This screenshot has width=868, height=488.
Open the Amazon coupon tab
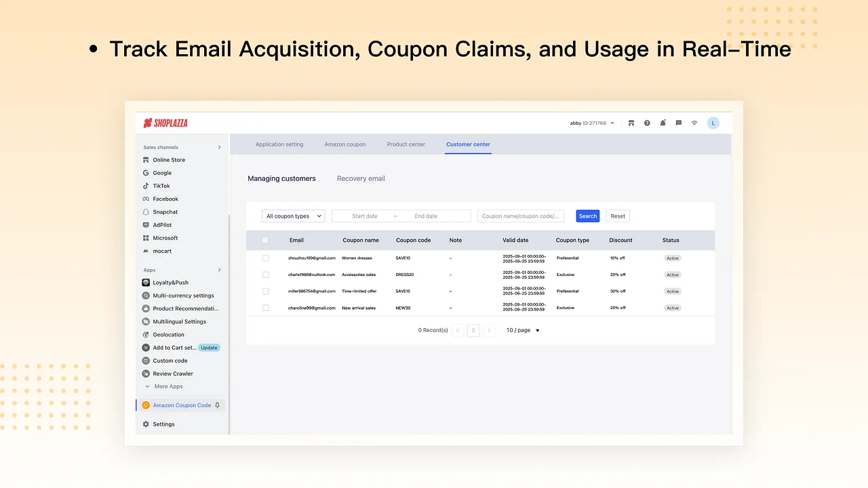(x=345, y=144)
